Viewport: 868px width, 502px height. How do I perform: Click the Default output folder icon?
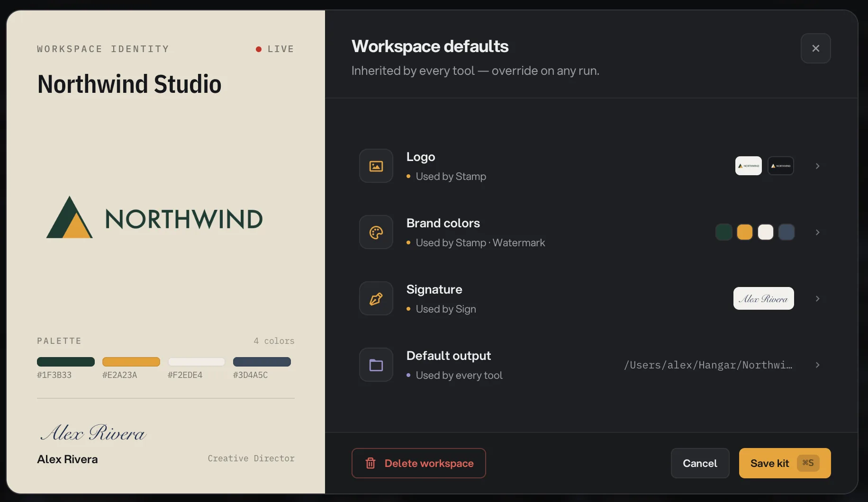click(376, 365)
